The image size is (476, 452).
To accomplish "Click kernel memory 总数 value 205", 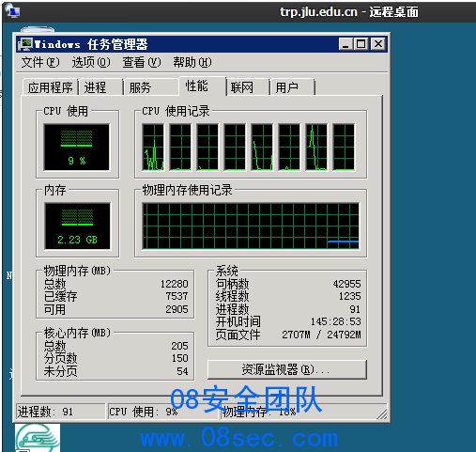I will (x=179, y=346).
